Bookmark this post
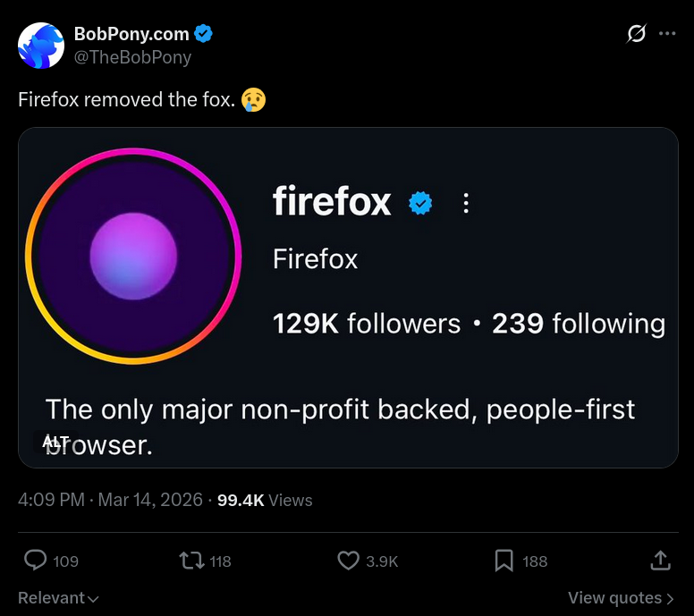This screenshot has width=694, height=616. tap(504, 561)
